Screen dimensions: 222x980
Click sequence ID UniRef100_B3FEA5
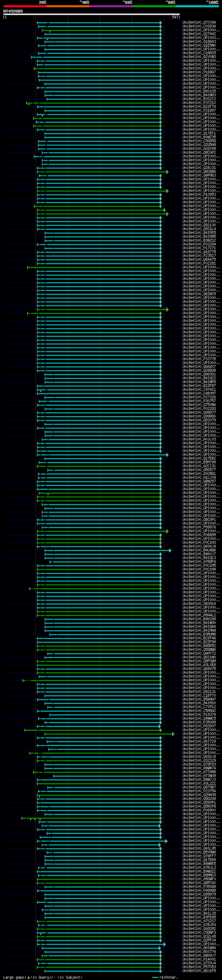199,917
